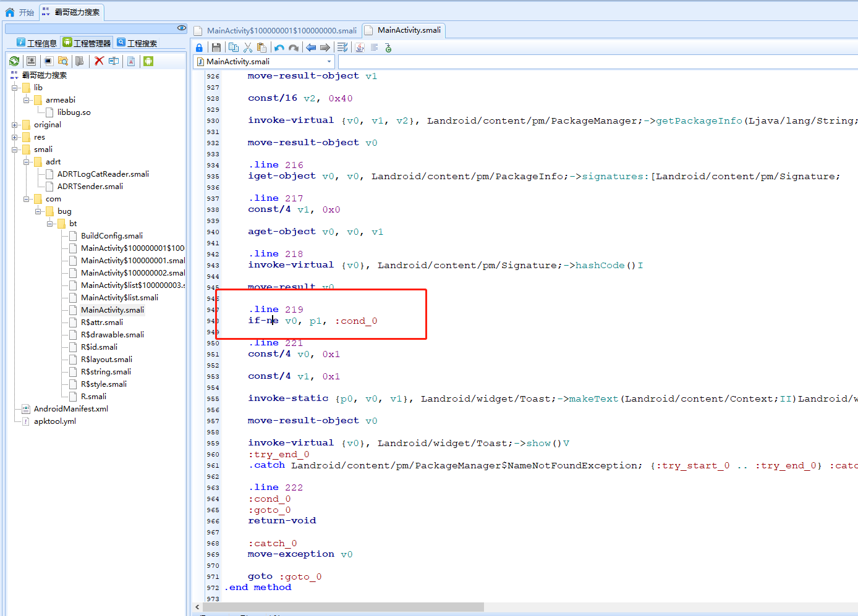The width and height of the screenshot is (858, 616).
Task: Click the Save icon in editor toolbar
Action: tap(216, 48)
